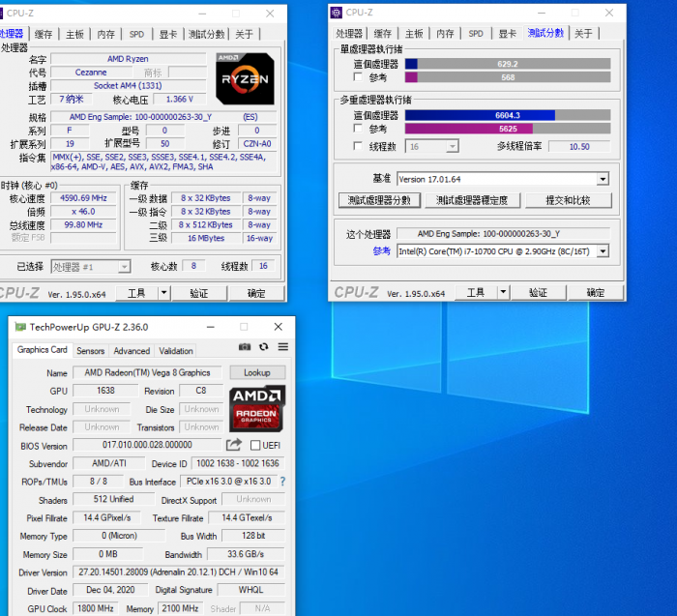
Task: Click the BIOS export share icon
Action: (234, 445)
